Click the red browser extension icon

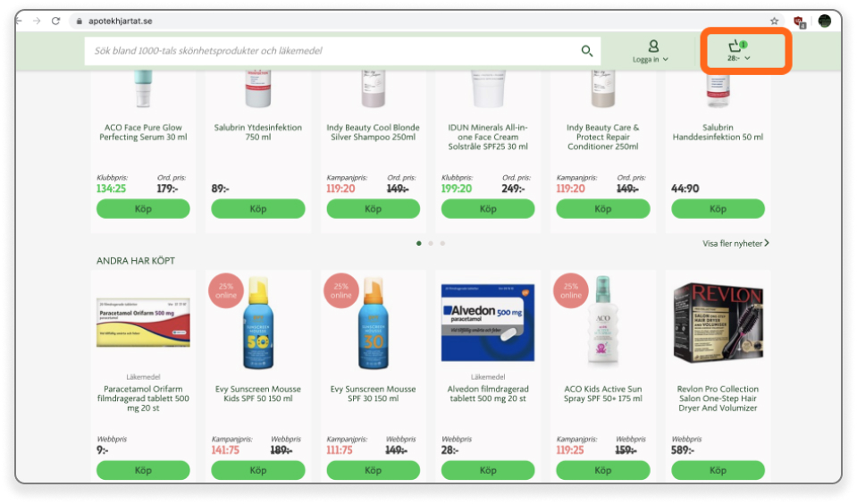799,21
